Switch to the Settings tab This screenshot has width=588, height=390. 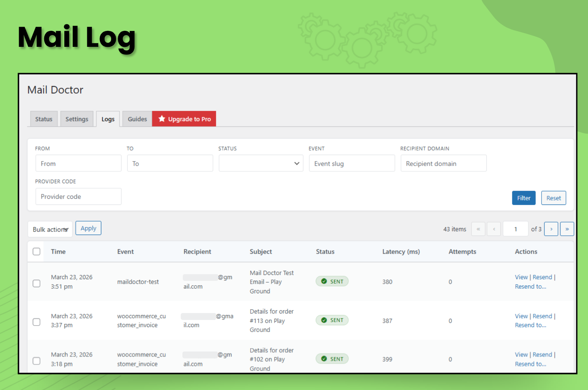(77, 119)
